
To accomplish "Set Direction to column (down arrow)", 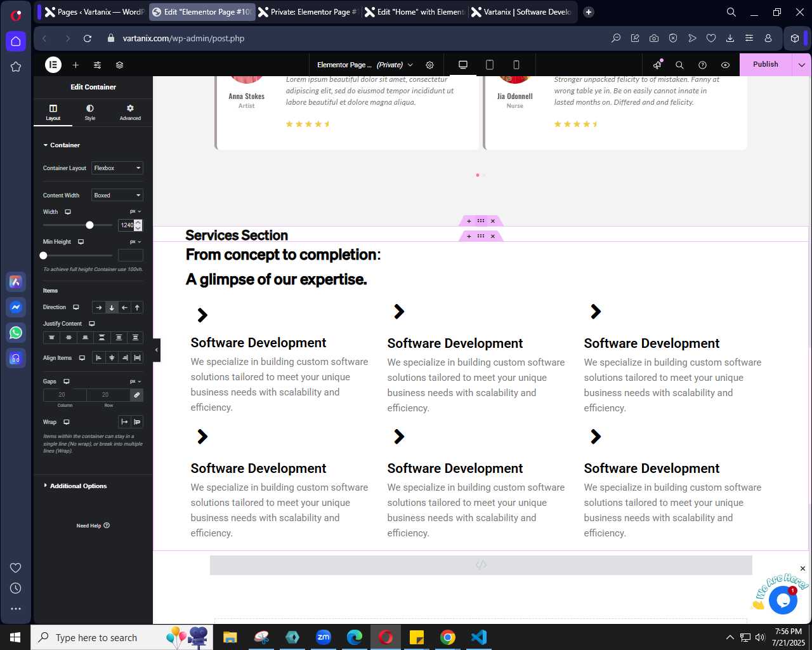I will click(x=112, y=308).
